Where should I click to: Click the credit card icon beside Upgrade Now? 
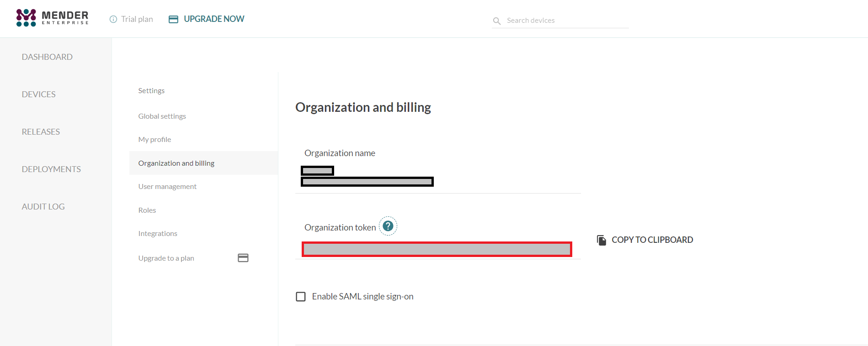173,19
